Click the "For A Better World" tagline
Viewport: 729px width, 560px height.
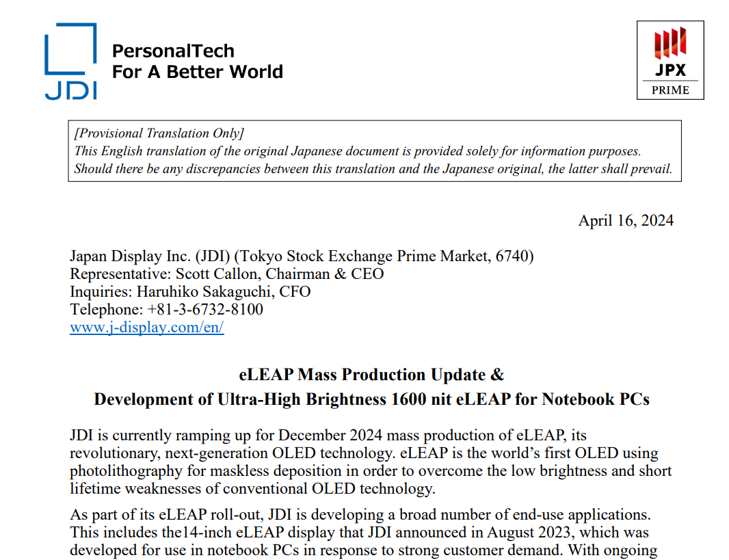click(x=197, y=72)
